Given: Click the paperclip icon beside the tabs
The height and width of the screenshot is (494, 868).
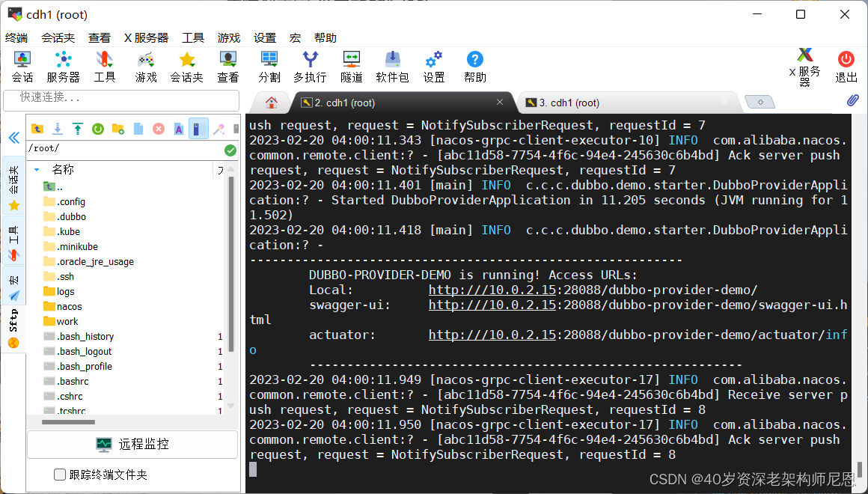Looking at the screenshot, I should point(852,101).
